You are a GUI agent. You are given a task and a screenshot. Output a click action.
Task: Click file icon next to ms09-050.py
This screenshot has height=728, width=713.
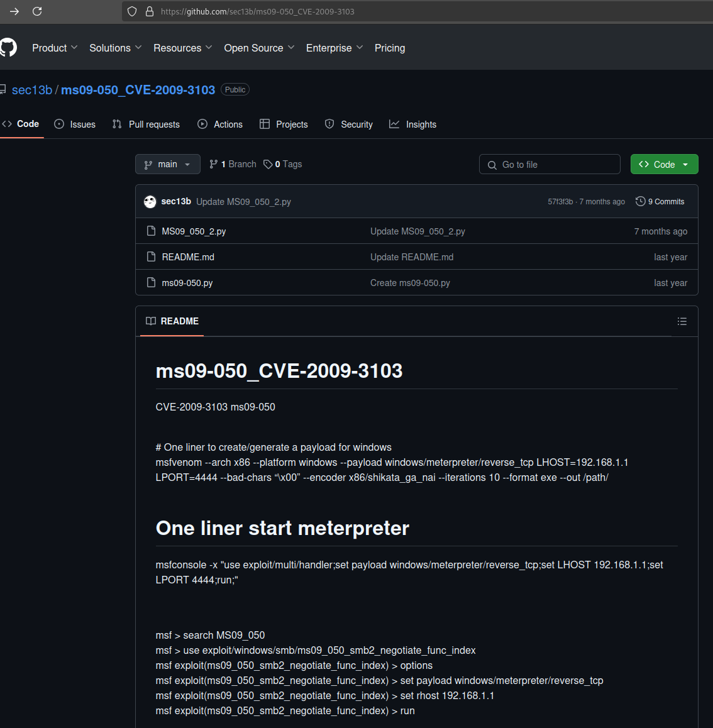tap(151, 282)
